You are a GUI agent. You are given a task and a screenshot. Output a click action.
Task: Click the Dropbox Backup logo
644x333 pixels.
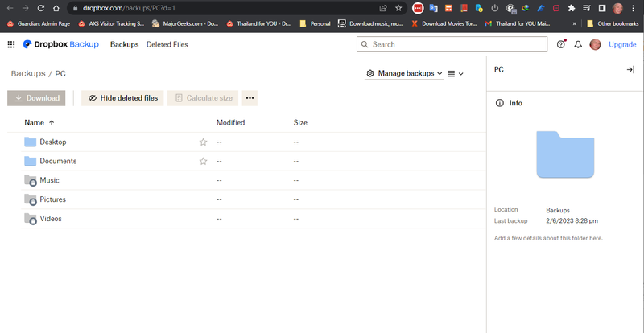pos(61,44)
